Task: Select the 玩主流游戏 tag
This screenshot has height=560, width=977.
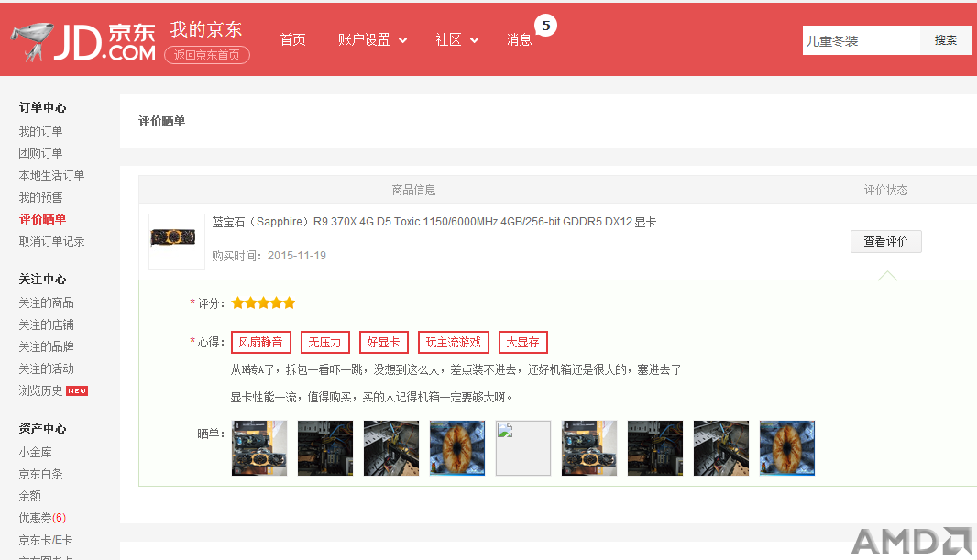Action: pyautogui.click(x=453, y=342)
